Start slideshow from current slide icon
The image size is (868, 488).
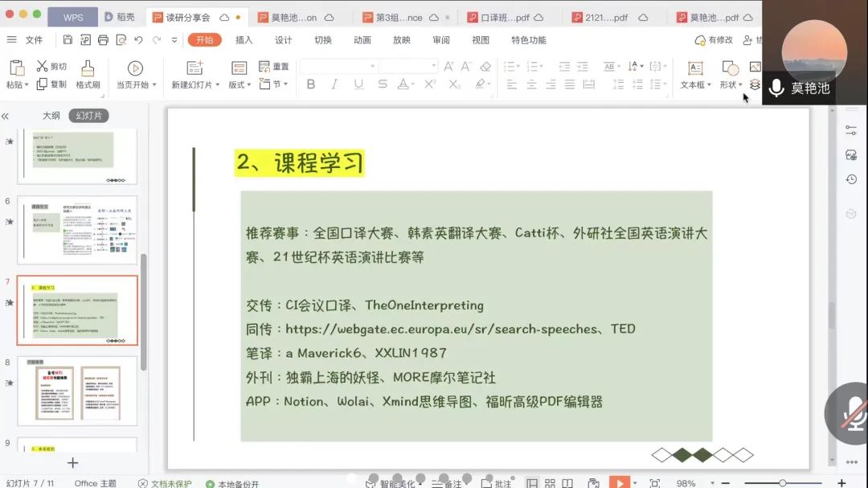click(x=135, y=68)
